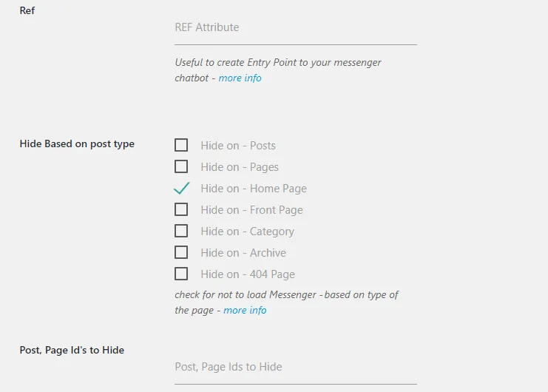548x392 pixels.
Task: Enable the Hide on - Pages checkbox
Action: [x=181, y=166]
